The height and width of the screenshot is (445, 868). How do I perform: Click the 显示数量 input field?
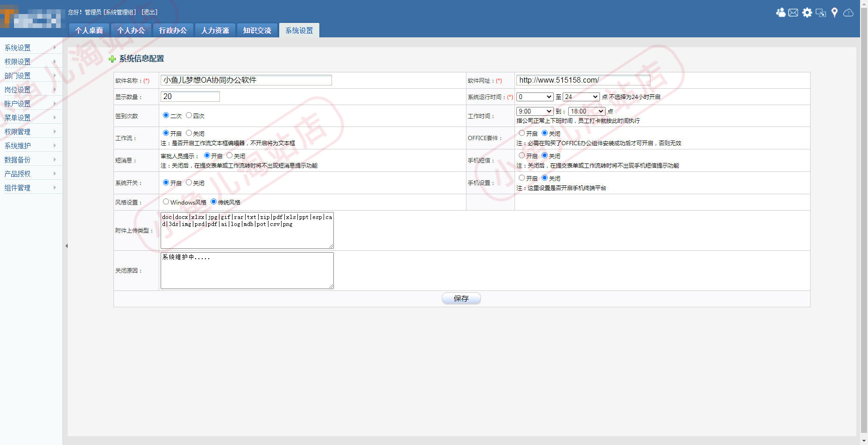pyautogui.click(x=190, y=97)
